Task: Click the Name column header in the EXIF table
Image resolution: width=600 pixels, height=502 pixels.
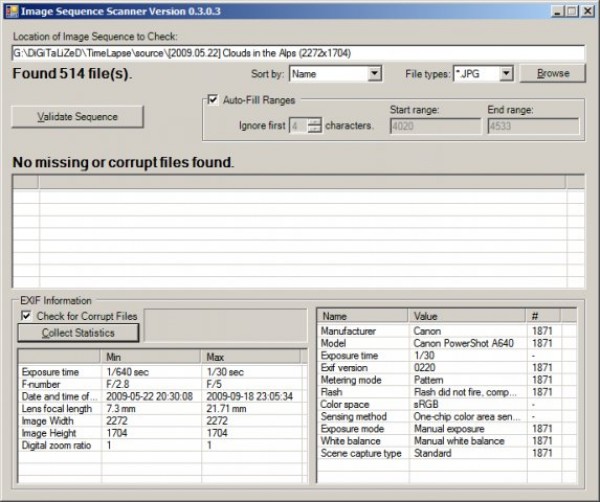Action: (362, 316)
